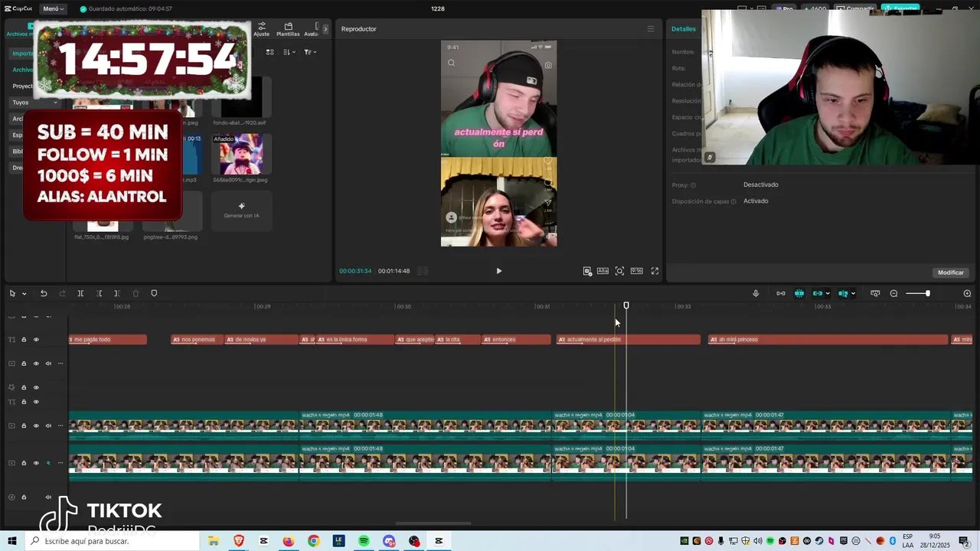Select the 'nos ponemos' caption clip
Image resolution: width=980 pixels, height=551 pixels.
click(198, 340)
